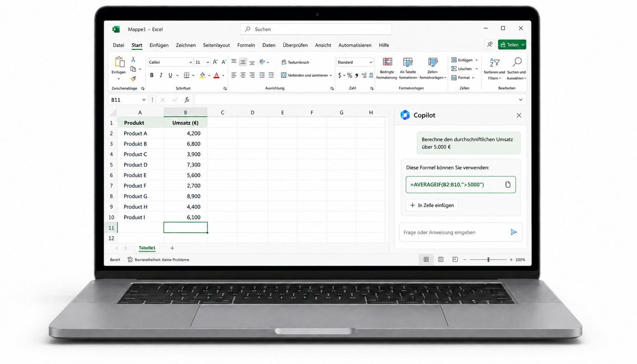Viewport: 637px width, 364px height.
Task: Open the font size 11 dropdown
Action: 208,62
